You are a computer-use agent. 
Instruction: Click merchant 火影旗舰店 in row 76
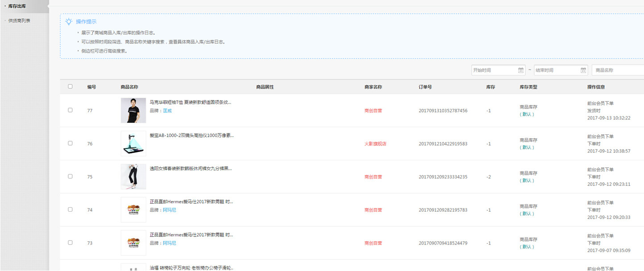376,144
